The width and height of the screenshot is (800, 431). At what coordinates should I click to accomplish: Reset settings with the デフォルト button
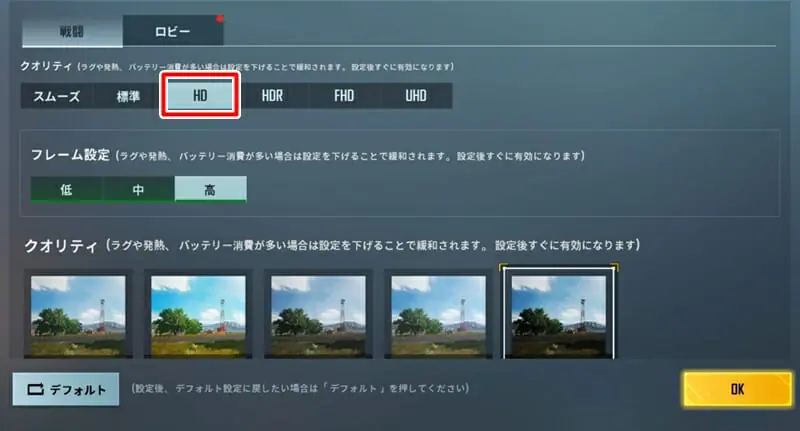click(x=66, y=389)
